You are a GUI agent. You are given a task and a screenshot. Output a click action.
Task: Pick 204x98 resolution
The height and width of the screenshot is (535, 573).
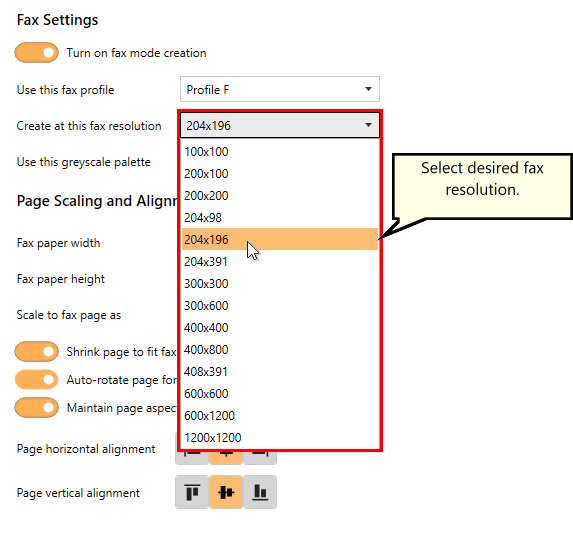tap(280, 217)
